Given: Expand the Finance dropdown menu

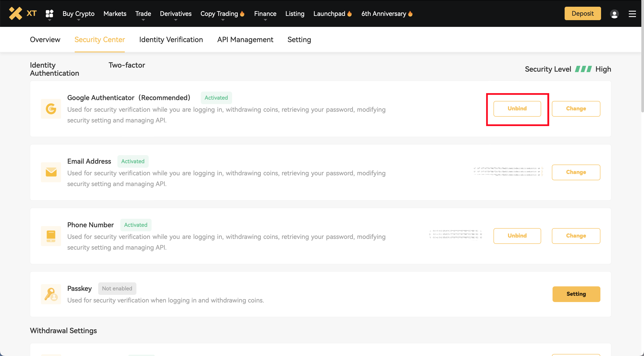Looking at the screenshot, I should pyautogui.click(x=265, y=14).
